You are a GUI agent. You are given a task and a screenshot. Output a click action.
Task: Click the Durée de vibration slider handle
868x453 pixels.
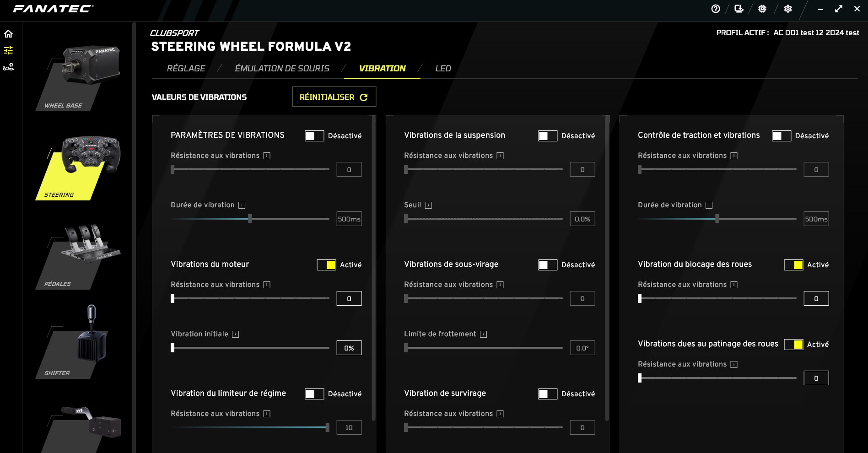pyautogui.click(x=250, y=219)
